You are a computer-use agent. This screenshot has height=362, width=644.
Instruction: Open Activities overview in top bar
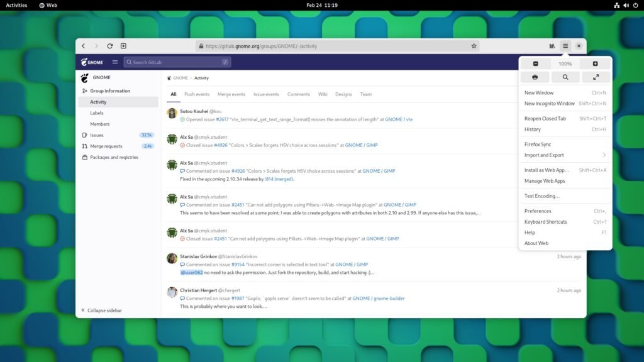pos(16,5)
